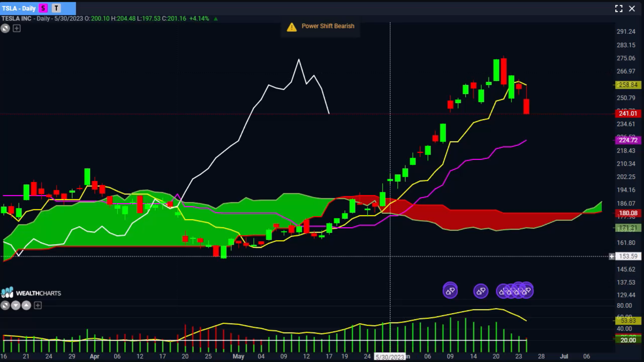Click the red 241.01 price label
The height and width of the screenshot is (362, 644).
click(x=628, y=113)
